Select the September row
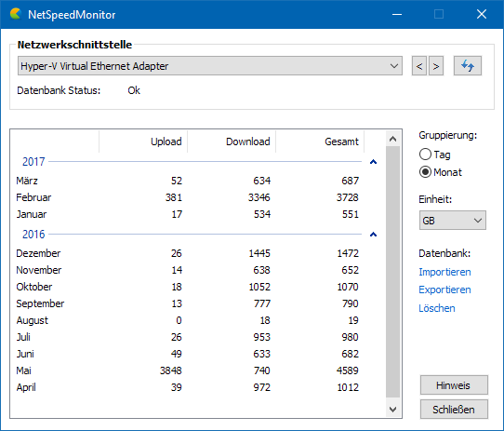The image size is (504, 431). pos(188,303)
